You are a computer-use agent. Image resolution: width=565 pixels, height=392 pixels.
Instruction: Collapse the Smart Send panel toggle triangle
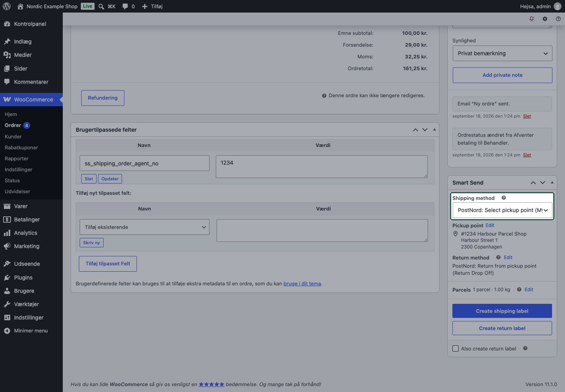pos(552,182)
